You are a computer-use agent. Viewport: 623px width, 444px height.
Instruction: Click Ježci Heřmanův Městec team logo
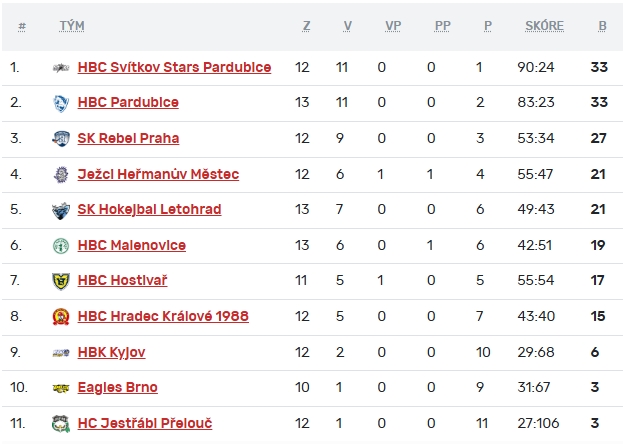[x=60, y=175]
